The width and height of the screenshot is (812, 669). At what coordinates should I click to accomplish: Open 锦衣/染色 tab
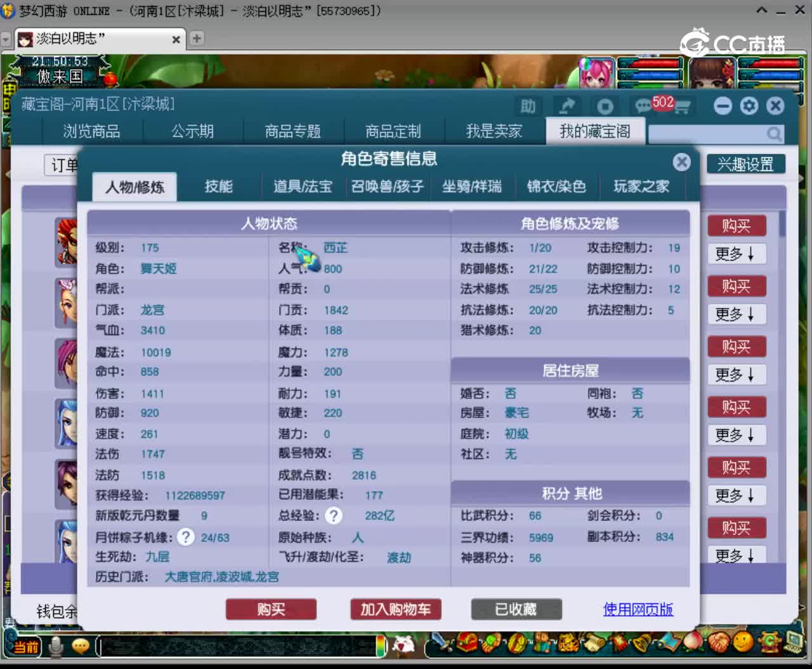coord(556,187)
